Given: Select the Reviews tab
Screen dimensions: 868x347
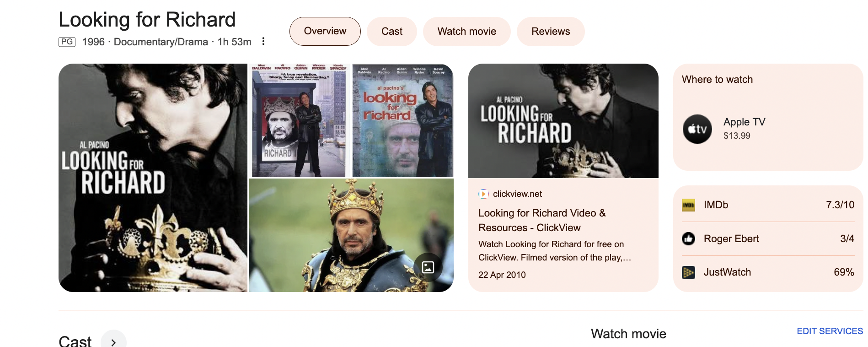Looking at the screenshot, I should pyautogui.click(x=551, y=32).
